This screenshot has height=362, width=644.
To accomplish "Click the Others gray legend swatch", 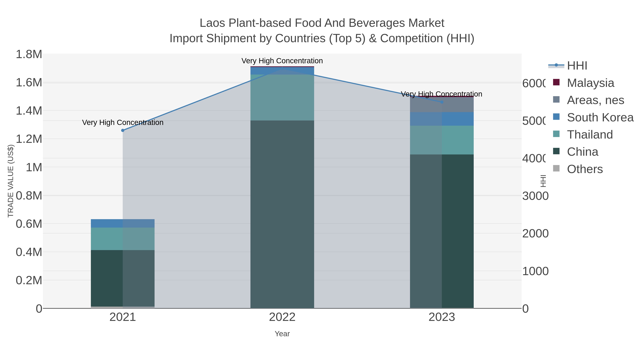I will [x=556, y=168].
